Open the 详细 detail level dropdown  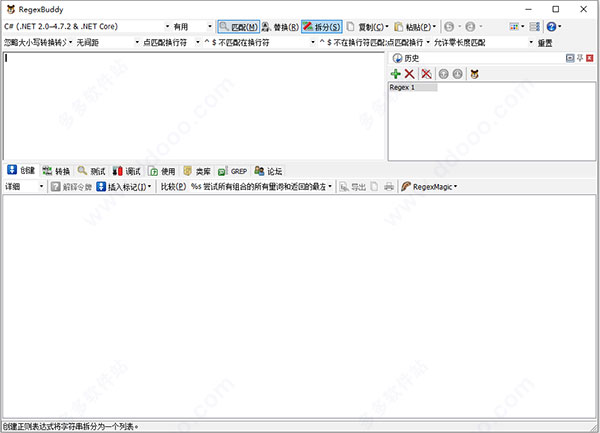[24, 187]
